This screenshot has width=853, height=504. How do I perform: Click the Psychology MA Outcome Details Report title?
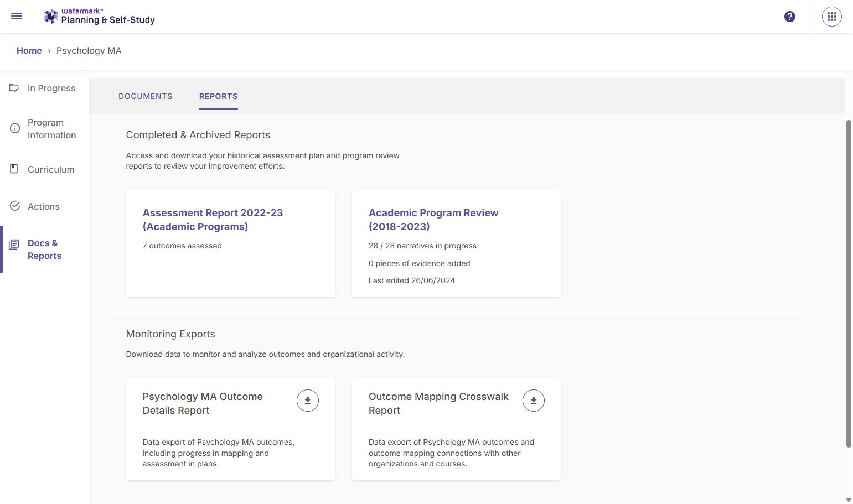(x=203, y=403)
